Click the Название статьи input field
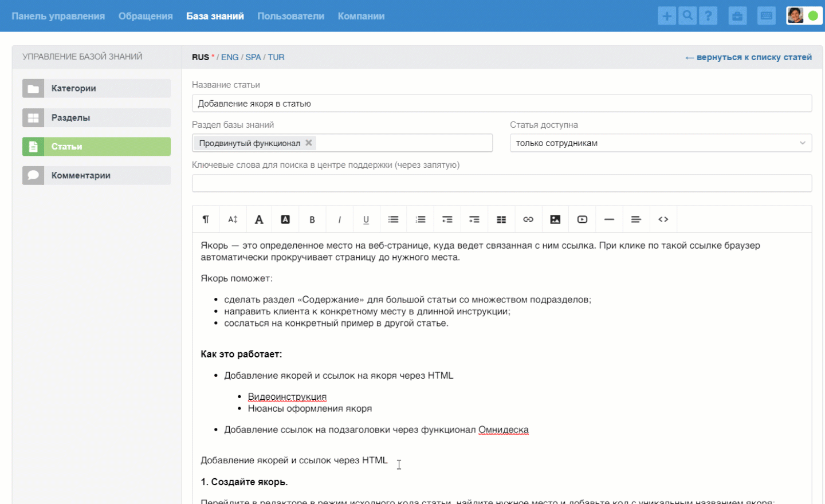Screen dimensions: 825x504 pos(502,104)
